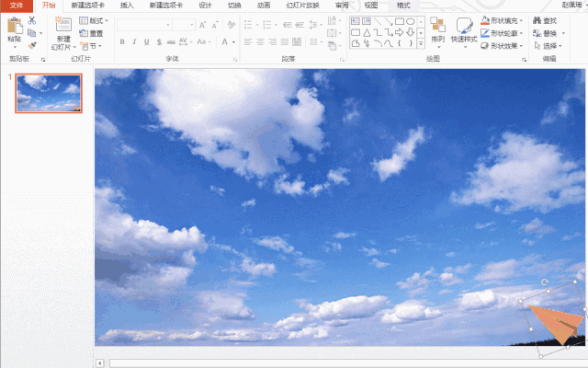Pick the Down Arrow block shape

click(411, 32)
